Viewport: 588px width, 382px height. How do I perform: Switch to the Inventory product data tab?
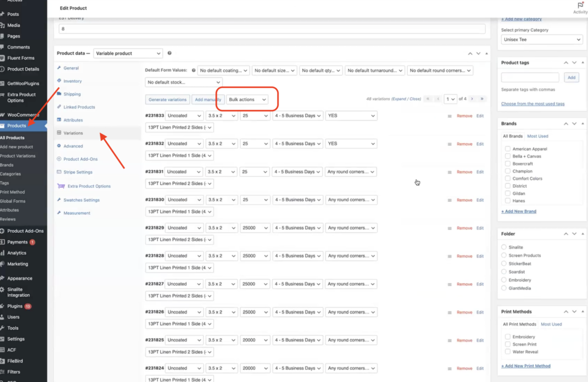pos(72,81)
